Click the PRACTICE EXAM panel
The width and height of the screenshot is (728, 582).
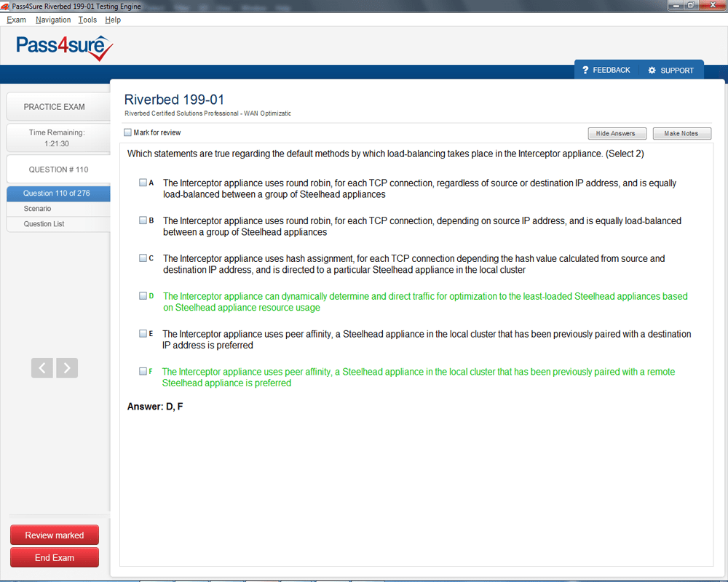[58, 107]
